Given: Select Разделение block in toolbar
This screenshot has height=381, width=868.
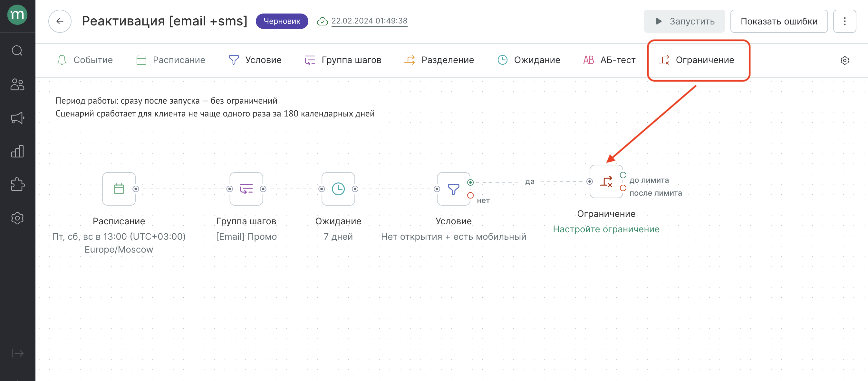Looking at the screenshot, I should (439, 60).
